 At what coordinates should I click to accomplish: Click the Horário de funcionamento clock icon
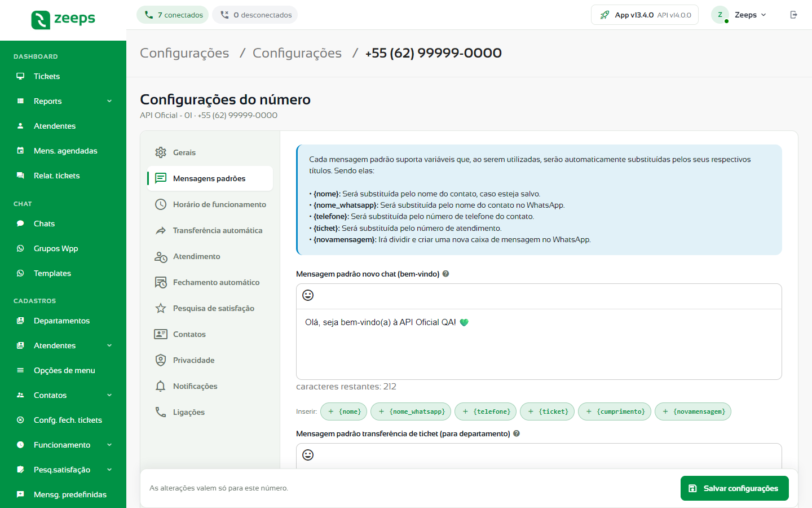pos(161,204)
